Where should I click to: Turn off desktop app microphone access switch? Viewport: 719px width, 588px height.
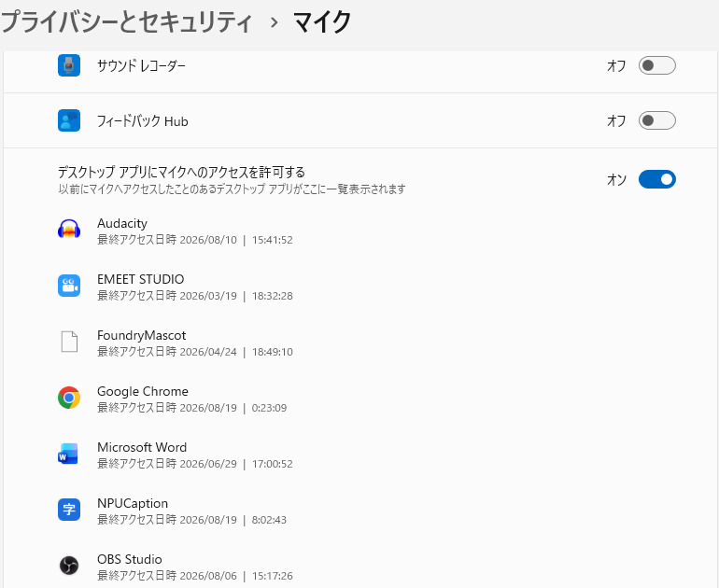(x=656, y=179)
